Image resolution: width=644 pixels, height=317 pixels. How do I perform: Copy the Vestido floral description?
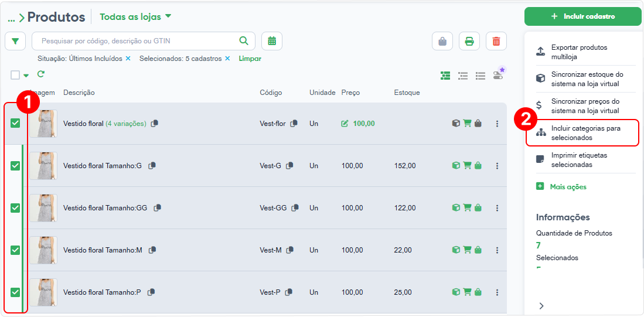(x=155, y=123)
